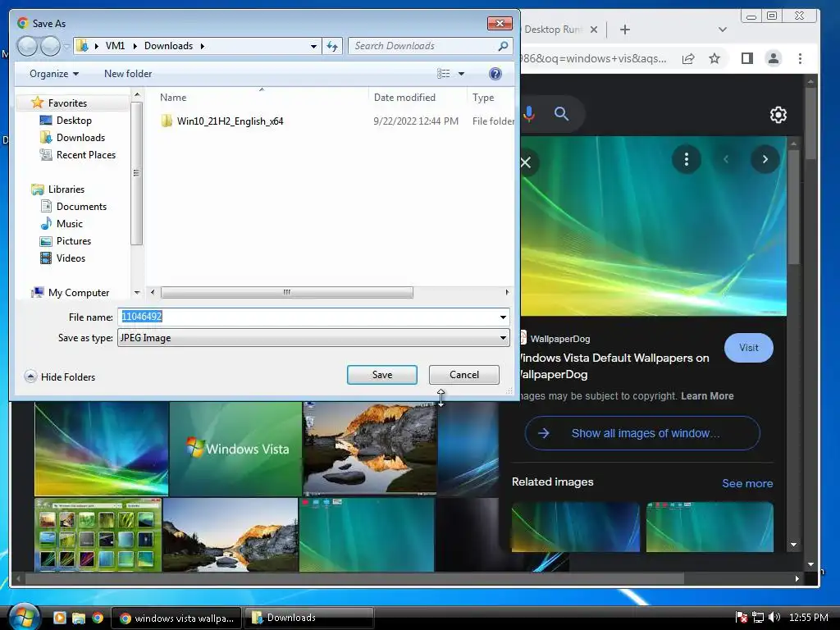Viewport: 840px width, 630px height.
Task: Click the new tab plus button in Chrome
Action: click(x=624, y=30)
